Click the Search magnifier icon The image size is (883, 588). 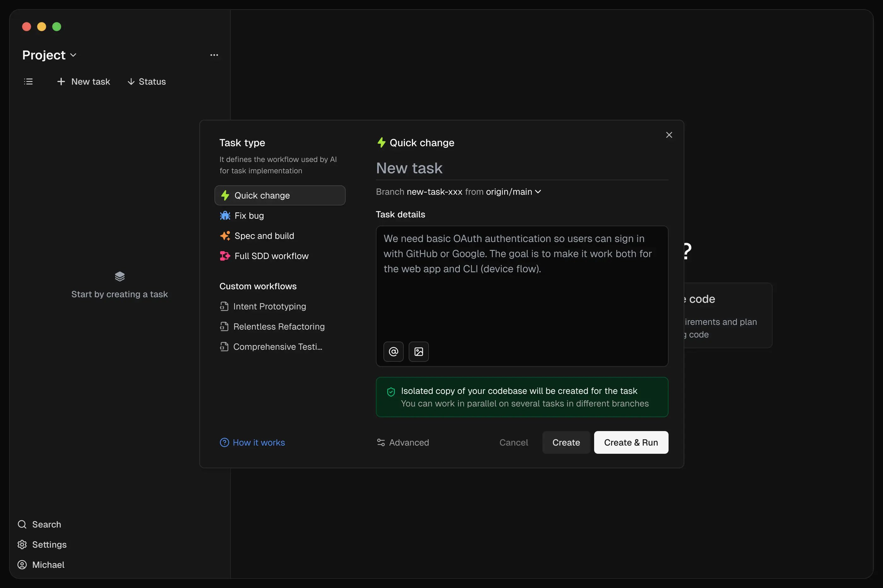point(22,524)
